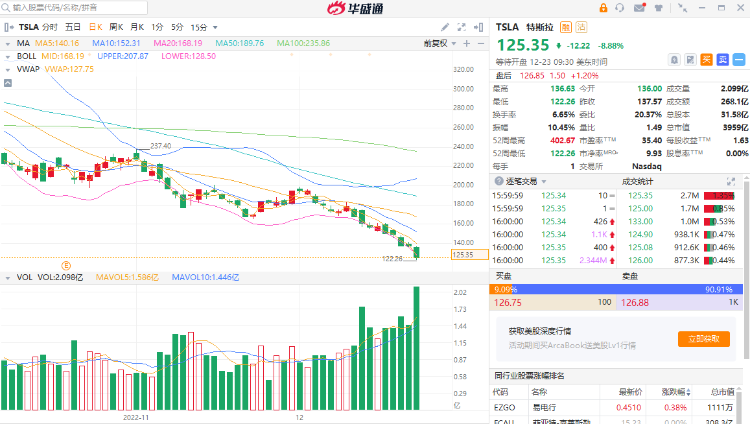This screenshot has height=424, width=750.
Task: Click MA5:140.16 legend value
Action: pos(57,43)
